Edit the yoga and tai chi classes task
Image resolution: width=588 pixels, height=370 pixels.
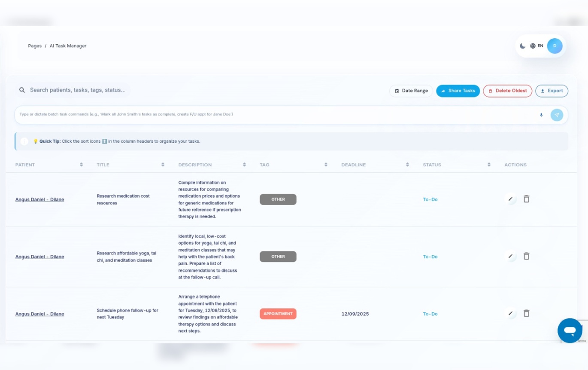510,256
